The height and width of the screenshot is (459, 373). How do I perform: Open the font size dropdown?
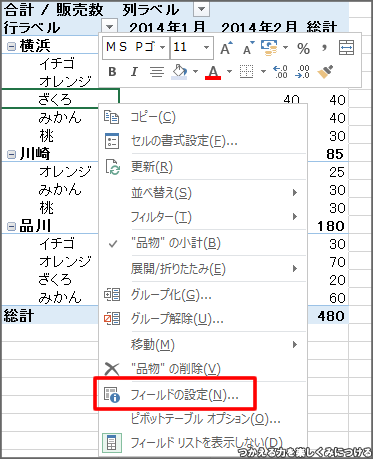point(206,47)
